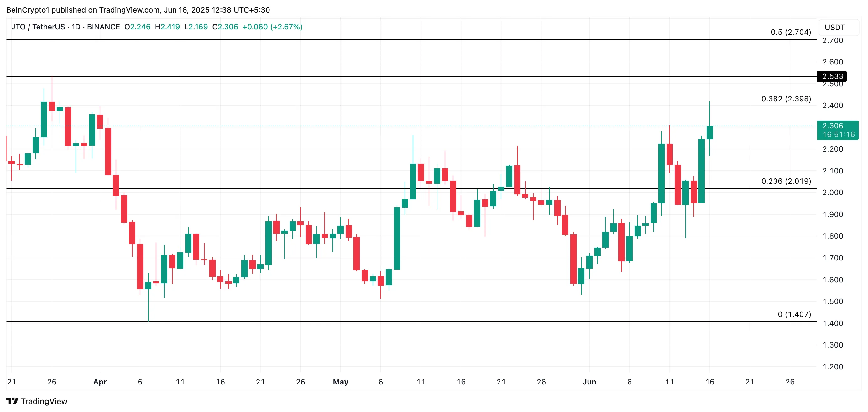Click the Apr month marker on time axis
This screenshot has height=412, width=868.
pyautogui.click(x=100, y=382)
